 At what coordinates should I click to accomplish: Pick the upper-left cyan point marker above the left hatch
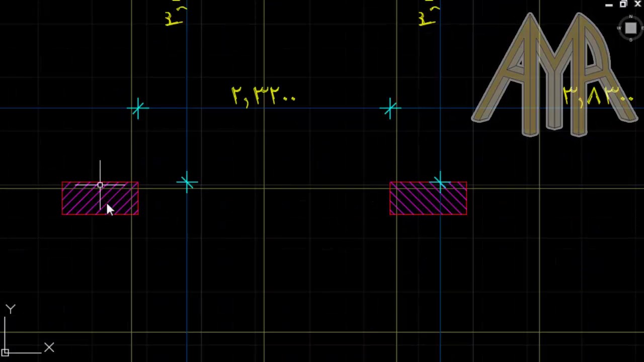tap(138, 109)
